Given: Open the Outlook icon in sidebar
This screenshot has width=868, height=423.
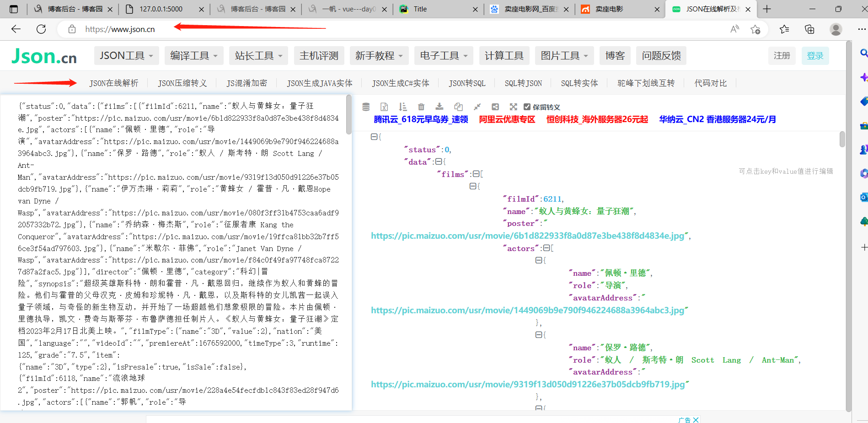Looking at the screenshot, I should point(863,197).
